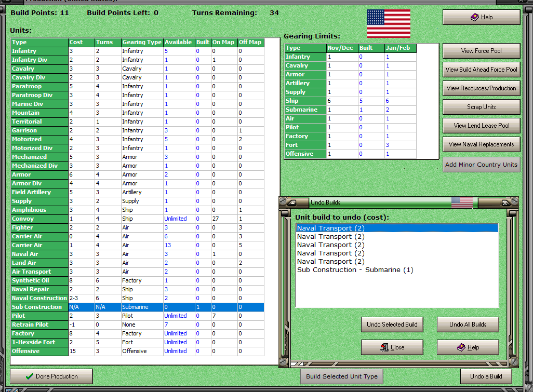Select the first Naval Transport (2) entry
This screenshot has width=533, height=392.
[397, 228]
